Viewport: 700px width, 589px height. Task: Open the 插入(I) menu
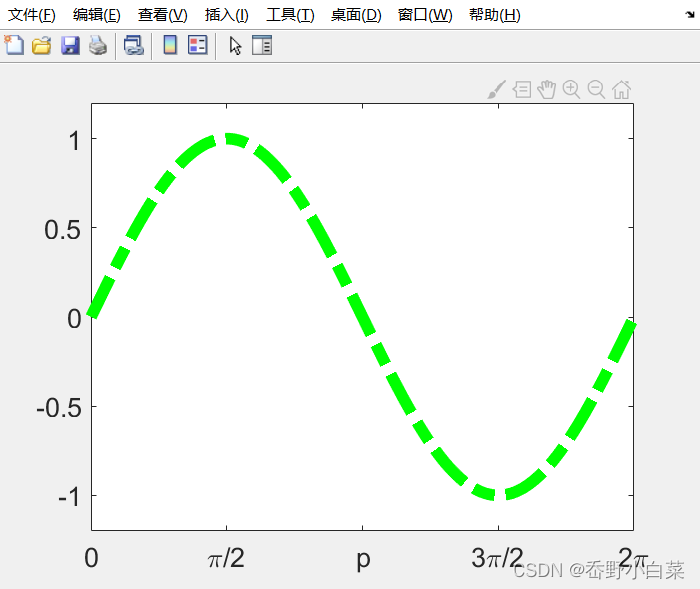[227, 15]
